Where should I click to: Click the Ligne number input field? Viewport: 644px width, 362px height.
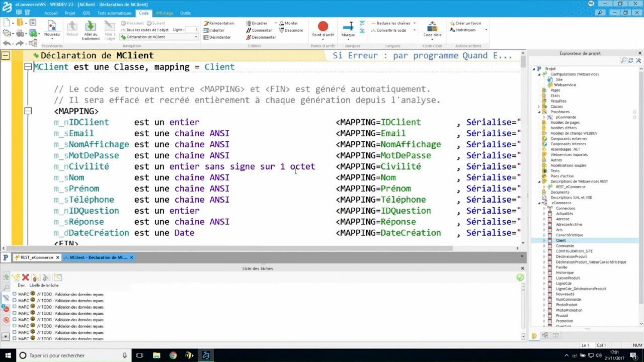point(192,30)
